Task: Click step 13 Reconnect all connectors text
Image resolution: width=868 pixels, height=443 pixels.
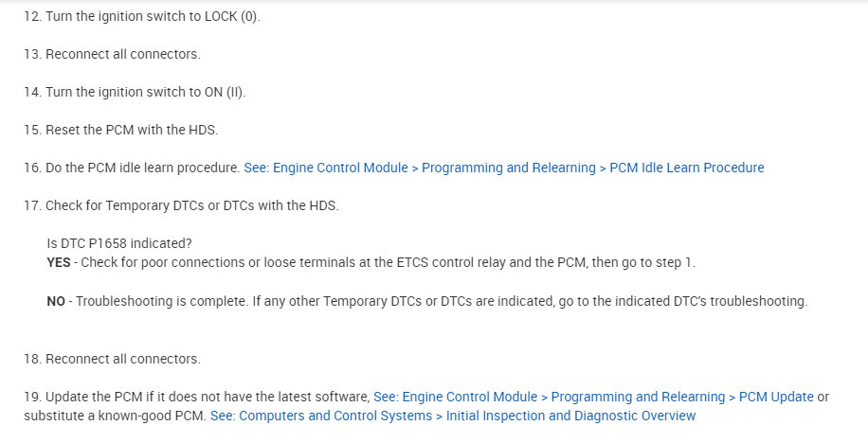Action: pyautogui.click(x=123, y=54)
